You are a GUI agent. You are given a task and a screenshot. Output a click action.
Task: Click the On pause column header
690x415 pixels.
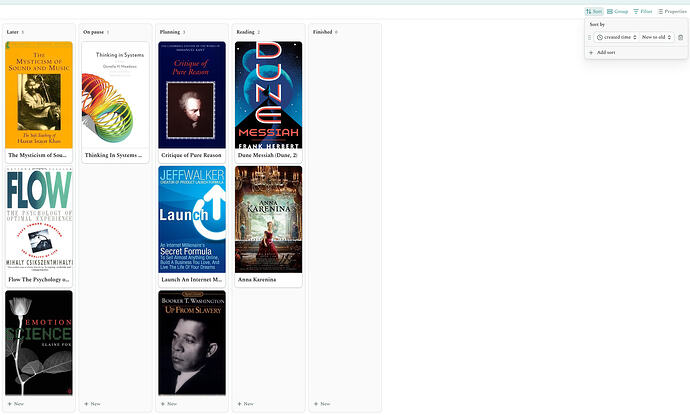coord(93,32)
